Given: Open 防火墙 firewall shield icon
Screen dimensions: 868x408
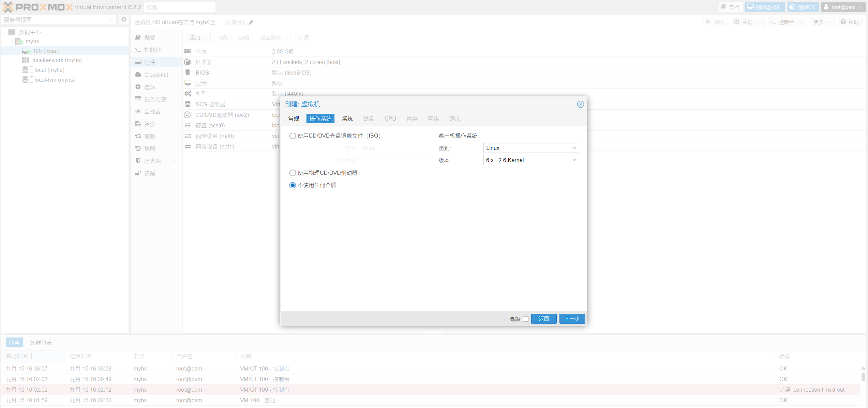Looking at the screenshot, I should click(x=138, y=160).
